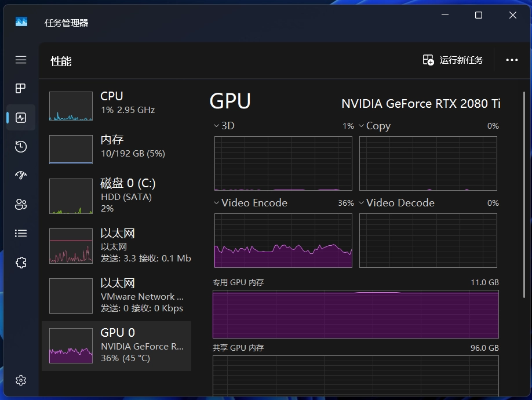
Task: Click the Copy usage graph
Action: tap(428, 163)
